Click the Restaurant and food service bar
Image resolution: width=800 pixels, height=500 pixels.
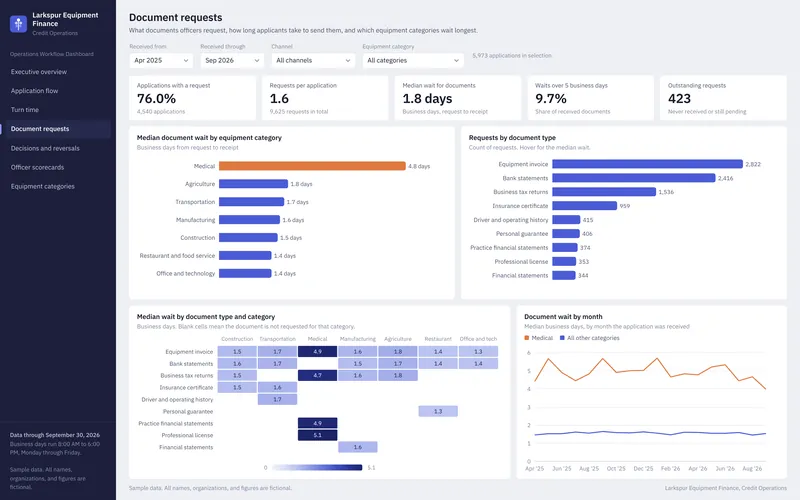point(245,256)
